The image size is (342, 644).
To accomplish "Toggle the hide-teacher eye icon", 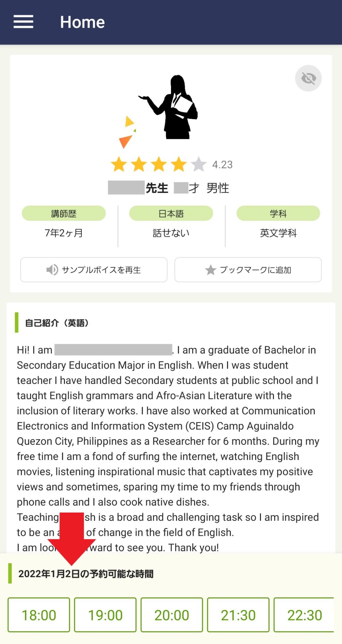I will 308,78.
